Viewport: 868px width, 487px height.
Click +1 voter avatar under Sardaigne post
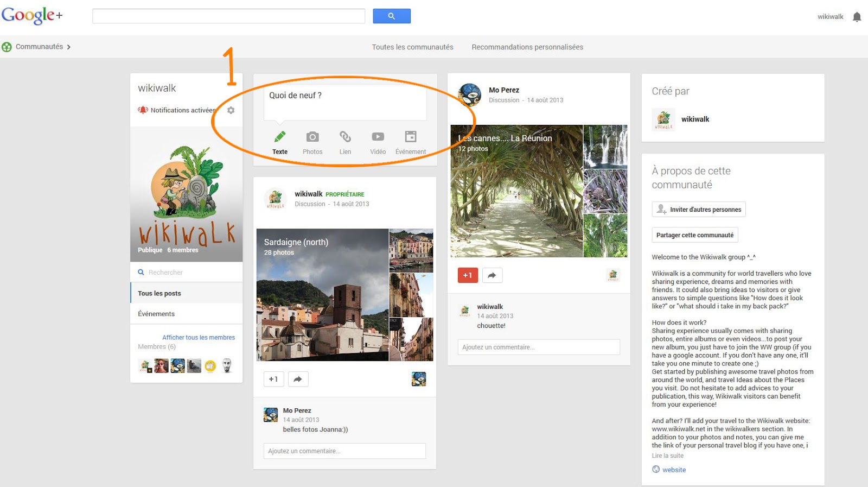(419, 379)
